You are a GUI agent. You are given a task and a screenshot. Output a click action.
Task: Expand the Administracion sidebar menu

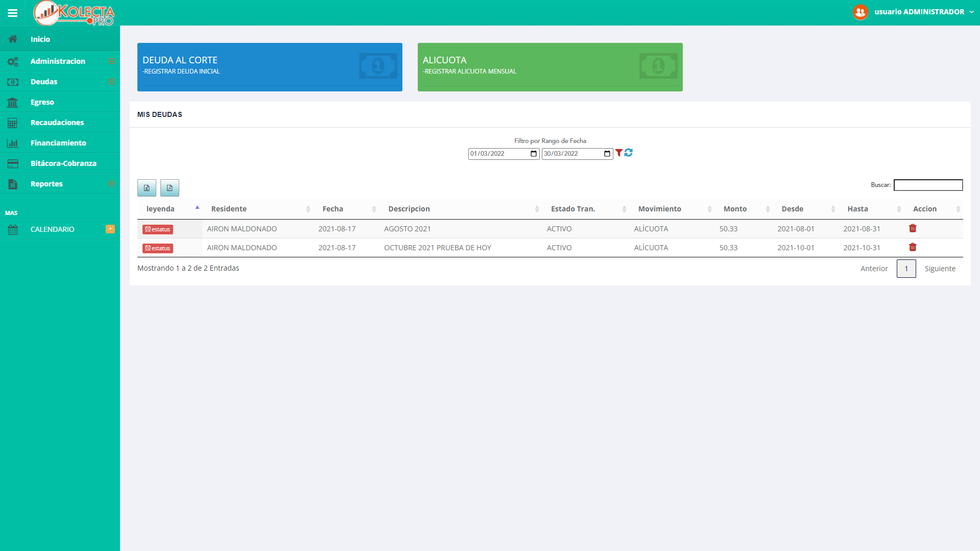pyautogui.click(x=58, y=61)
